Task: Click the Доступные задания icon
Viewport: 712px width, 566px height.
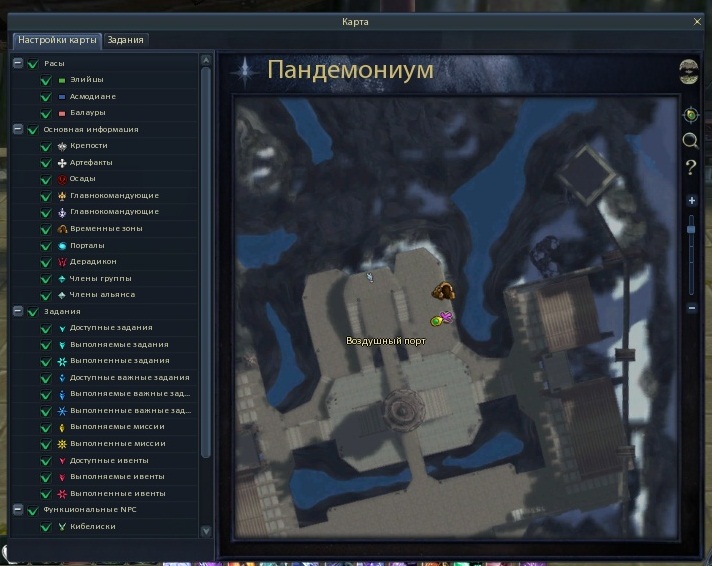Action: [62, 328]
